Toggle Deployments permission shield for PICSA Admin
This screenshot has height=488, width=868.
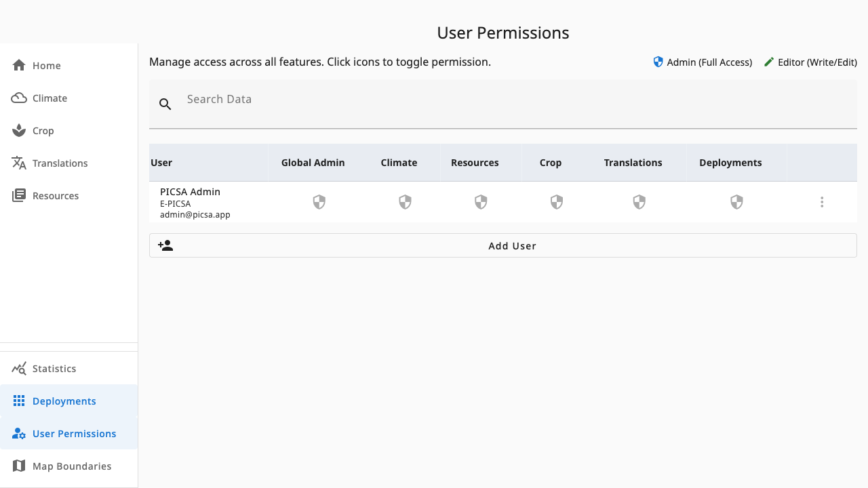[737, 202]
